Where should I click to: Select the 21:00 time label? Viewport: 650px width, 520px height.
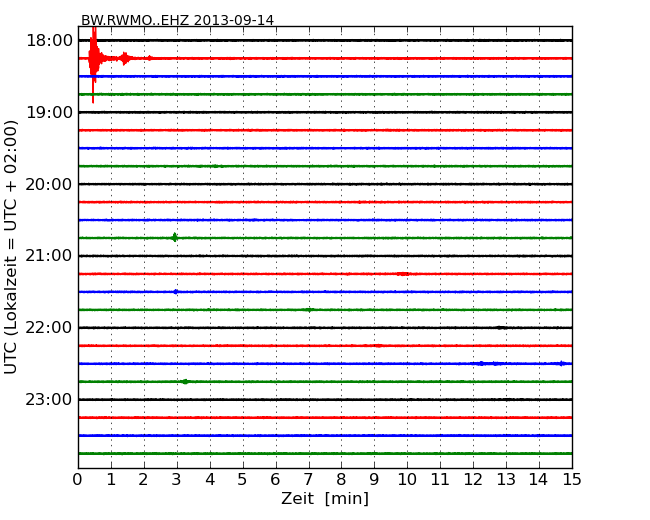(49, 256)
